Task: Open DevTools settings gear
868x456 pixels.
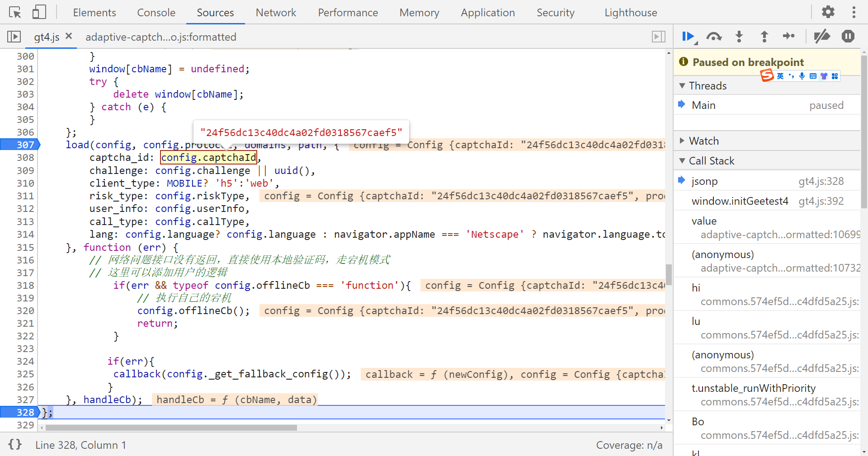Action: tap(828, 12)
